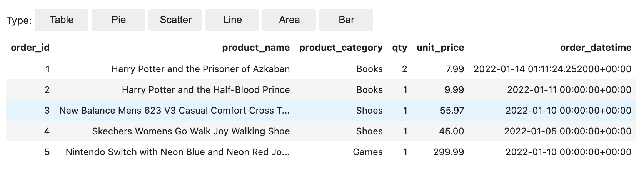Select the Line chart type

(x=232, y=20)
